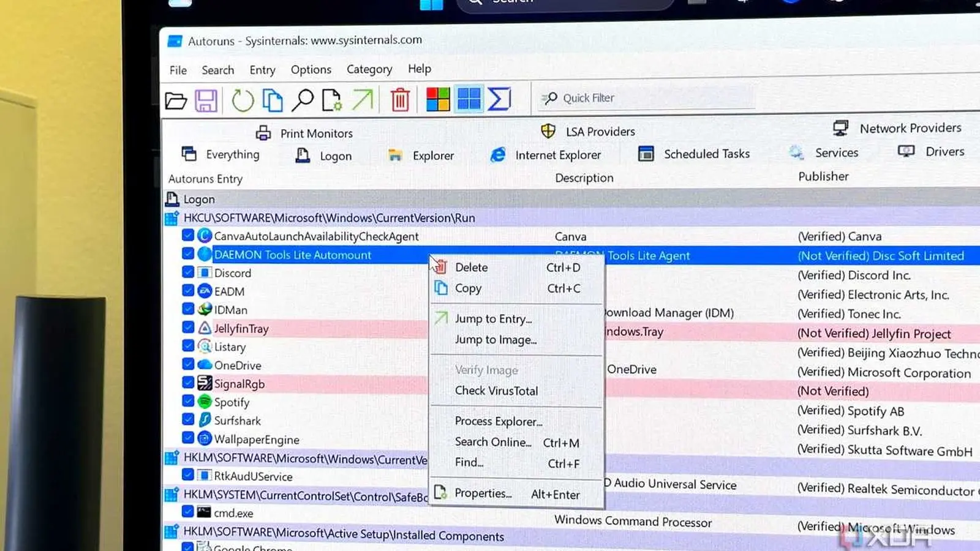Screen dimensions: 980x551
Task: Open the Drivers tab
Action: [931, 151]
